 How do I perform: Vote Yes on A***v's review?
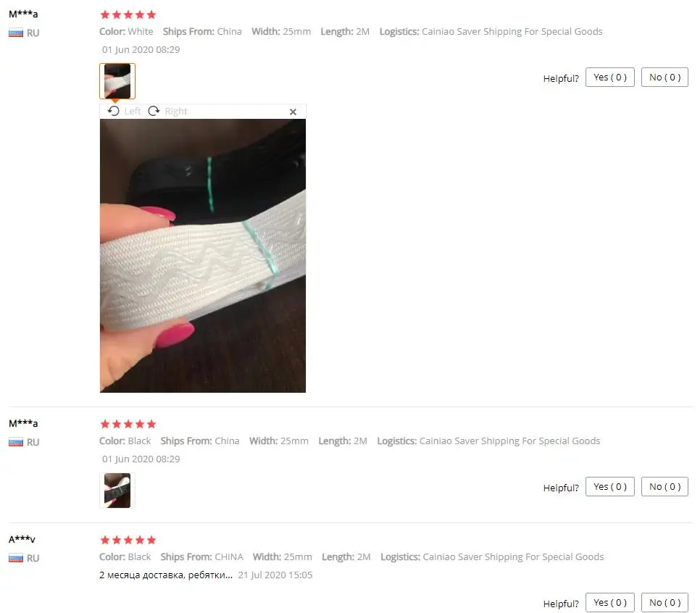(610, 603)
